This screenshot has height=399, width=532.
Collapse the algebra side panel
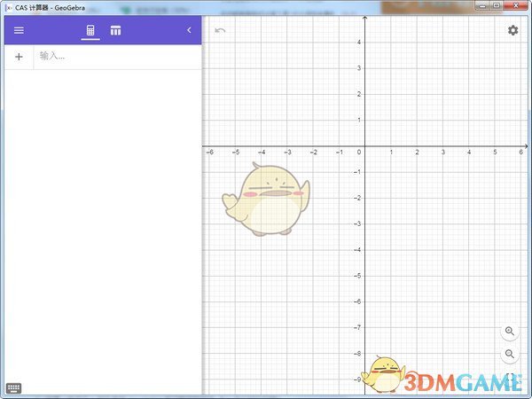tap(189, 30)
